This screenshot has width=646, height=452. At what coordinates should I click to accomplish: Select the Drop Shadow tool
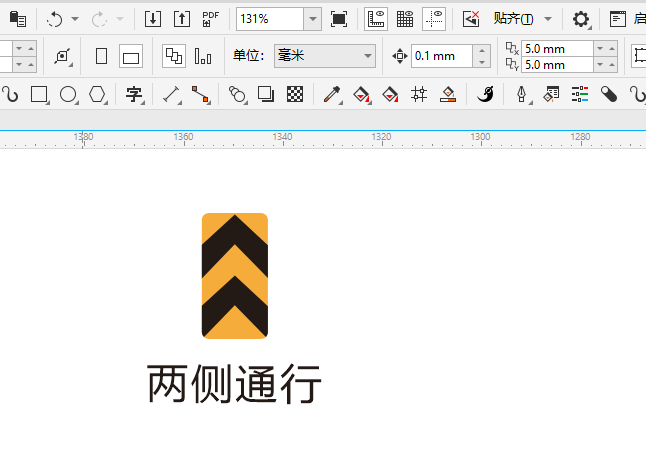point(266,94)
